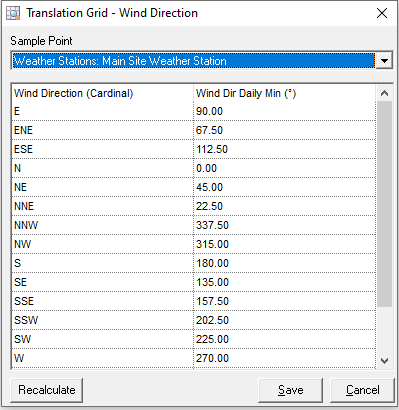Screen dimensions: 399x410
Task: Click the 225.00 value cell
Action: 285,339
